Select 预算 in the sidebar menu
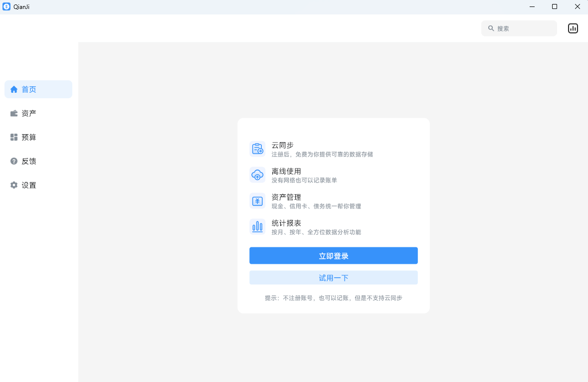 pyautogui.click(x=28, y=137)
